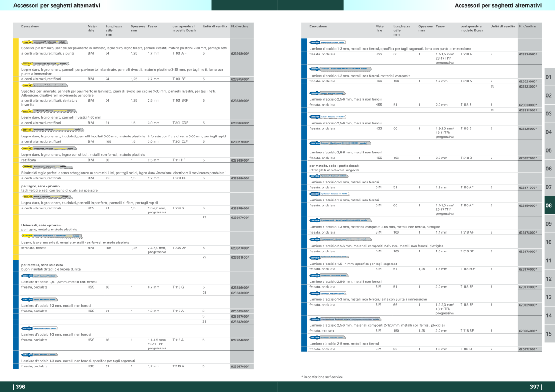Select order number 623677000*

pos(240,248)
